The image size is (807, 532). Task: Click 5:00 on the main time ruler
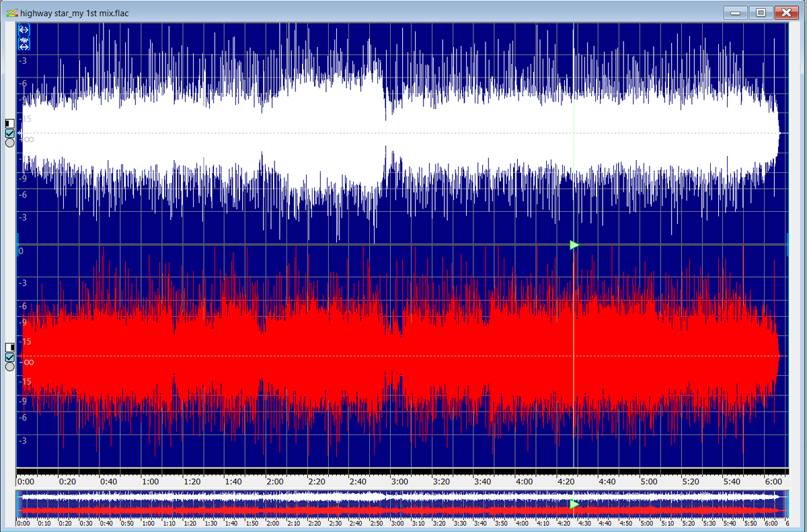[x=649, y=482]
